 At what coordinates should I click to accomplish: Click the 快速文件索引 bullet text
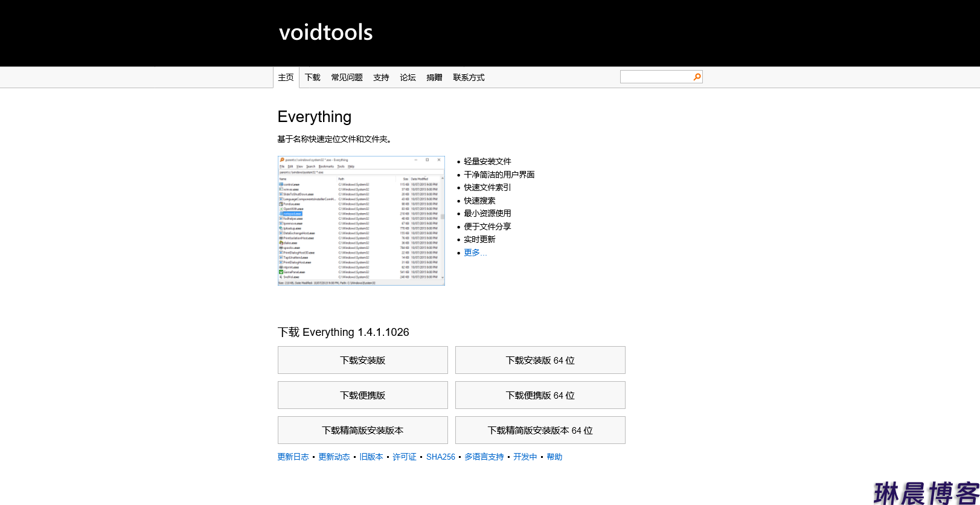pyautogui.click(x=487, y=187)
